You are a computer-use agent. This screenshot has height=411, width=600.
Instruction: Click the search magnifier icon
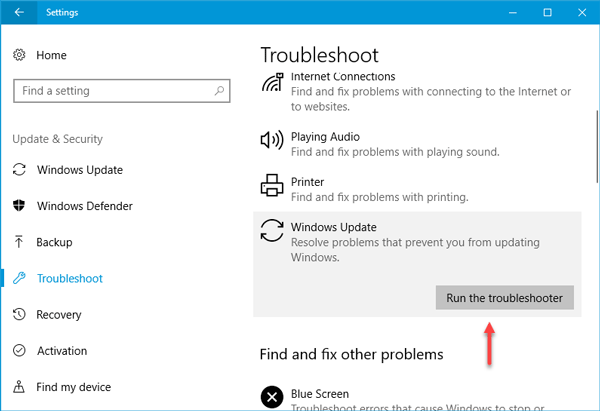(215, 91)
